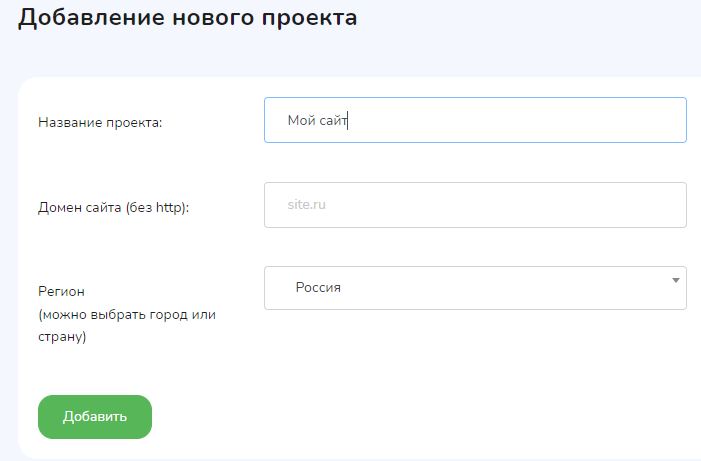
Task: Click the "Домен сайта (без http):" label
Action: click(113, 207)
